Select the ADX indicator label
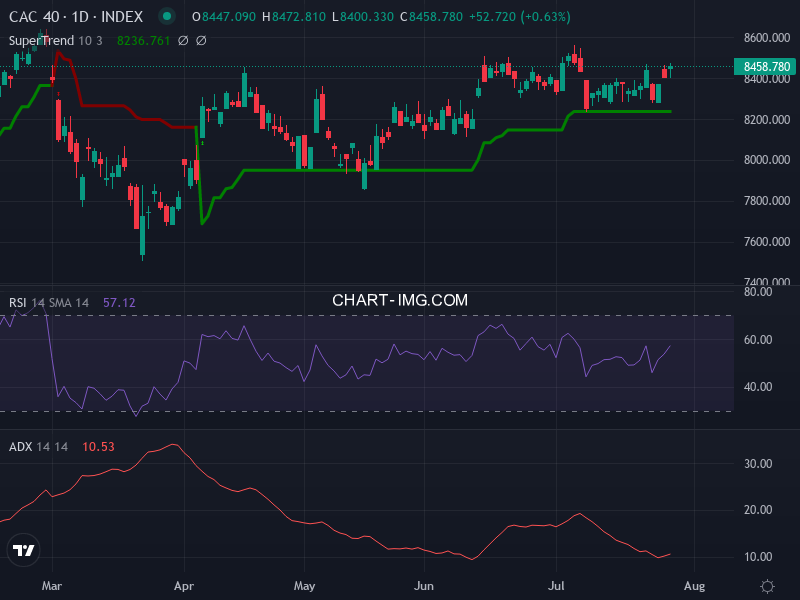Viewport: 800px width, 600px height. pos(21,446)
